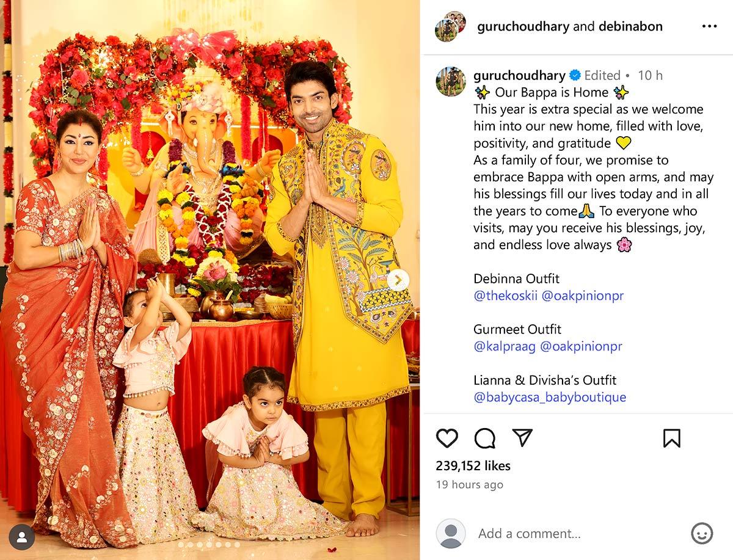This screenshot has width=733, height=560.
Task: Visit @thekoskii profile link
Action: tap(505, 296)
